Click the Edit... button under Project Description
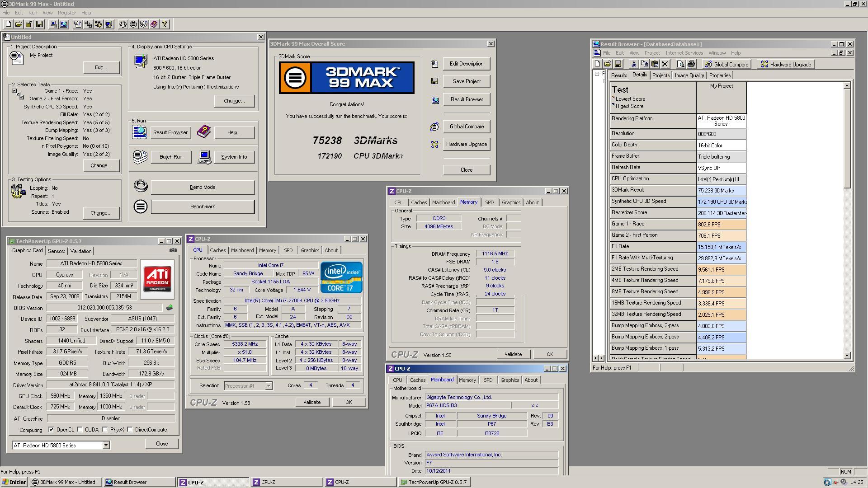Image resolution: width=868 pixels, height=488 pixels. pyautogui.click(x=101, y=67)
